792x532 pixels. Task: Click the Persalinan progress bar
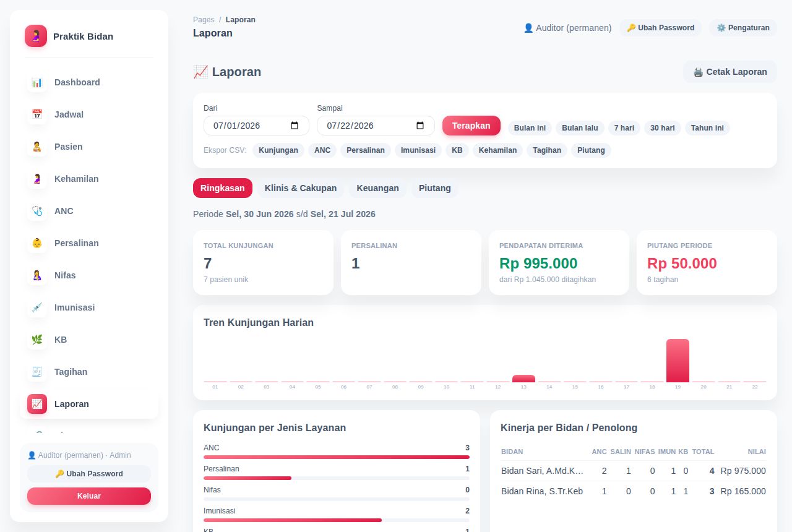[x=337, y=478]
